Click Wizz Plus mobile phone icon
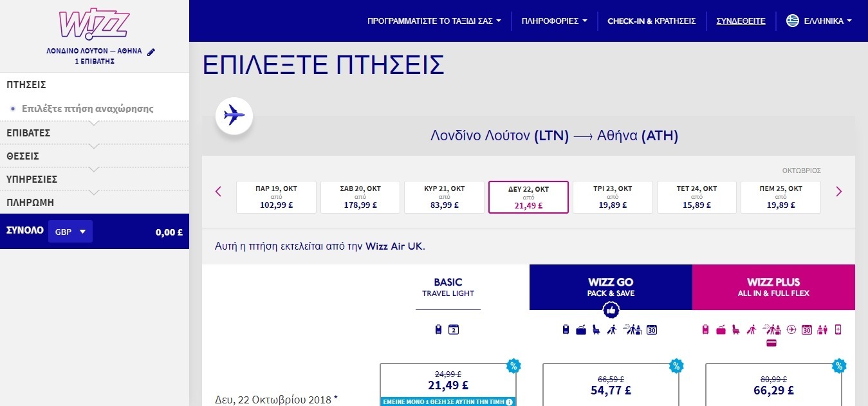The height and width of the screenshot is (406, 868). coord(838,329)
